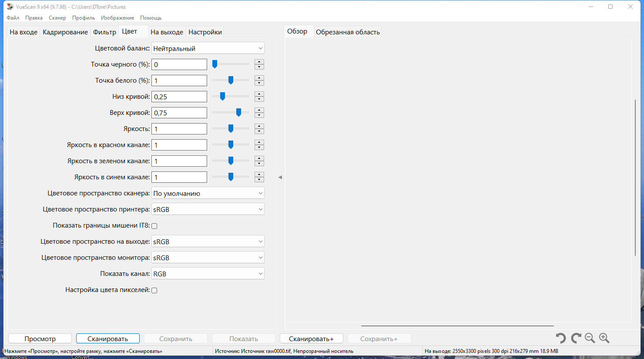Image resolution: width=644 pixels, height=359 pixels.
Task: Click the disabled Сохранить button
Action: coord(176,339)
